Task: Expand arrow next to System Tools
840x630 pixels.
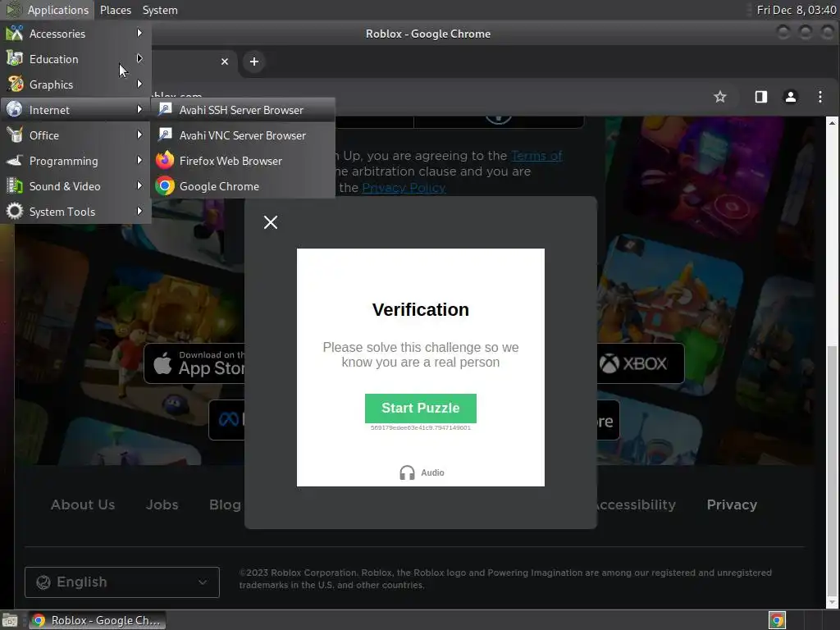Action: pyautogui.click(x=139, y=211)
